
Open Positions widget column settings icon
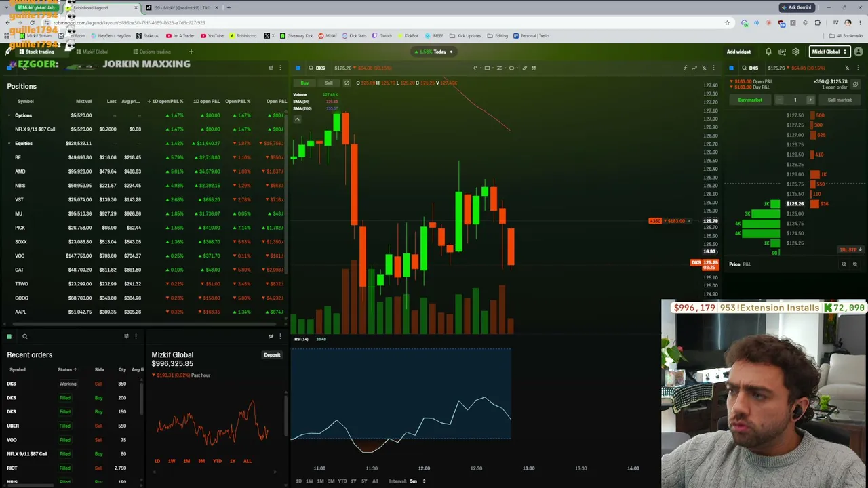[x=271, y=68]
